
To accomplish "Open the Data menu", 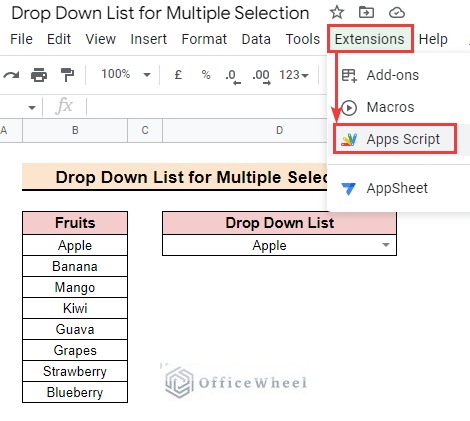I will [256, 39].
